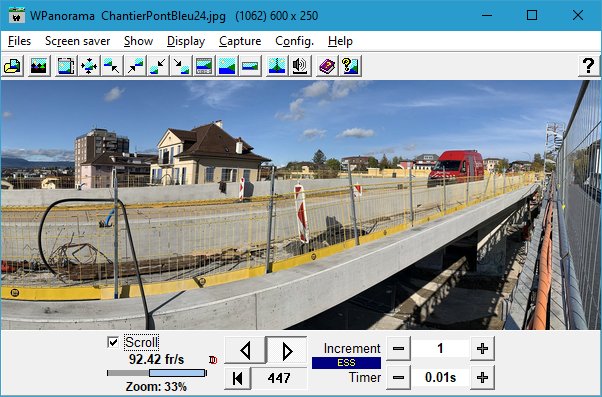Decrease the Timer value with minus

pyautogui.click(x=399, y=378)
